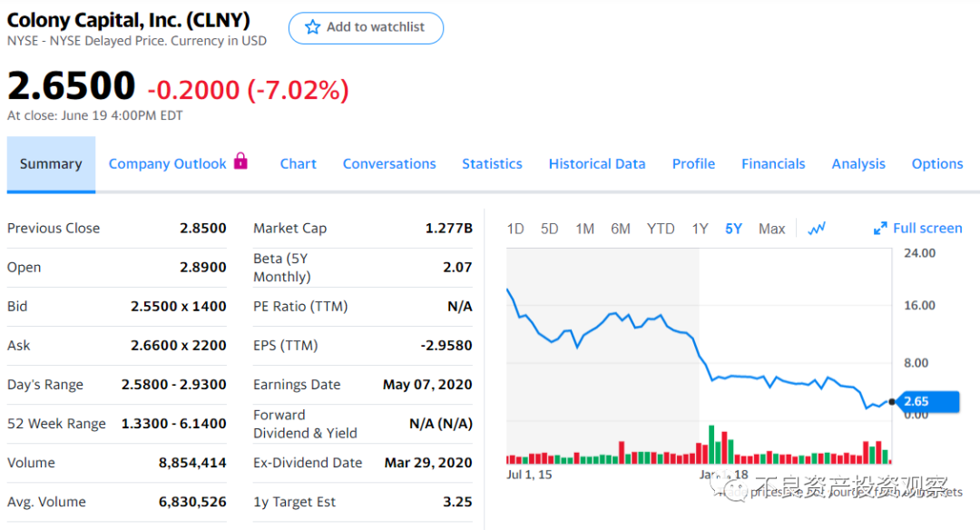This screenshot has width=980, height=530.
Task: Click the Ex-Dividend Date Mar 29, 2020
Action: [x=428, y=463]
